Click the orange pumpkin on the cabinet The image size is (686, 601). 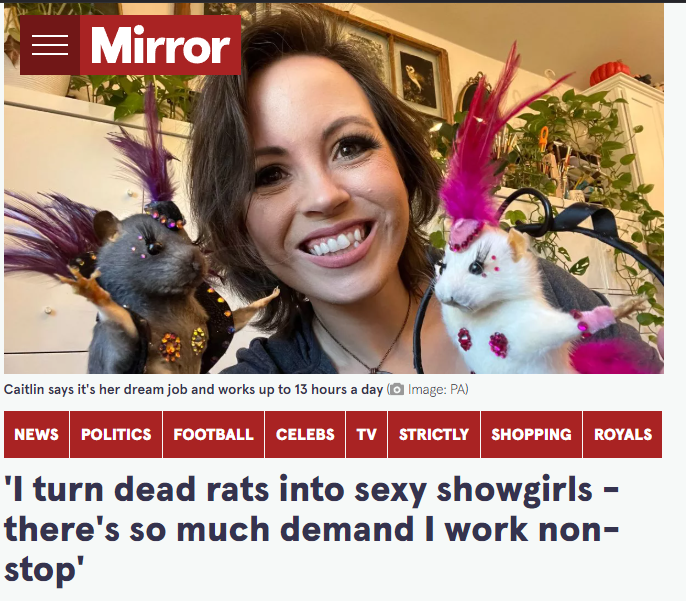pos(610,73)
